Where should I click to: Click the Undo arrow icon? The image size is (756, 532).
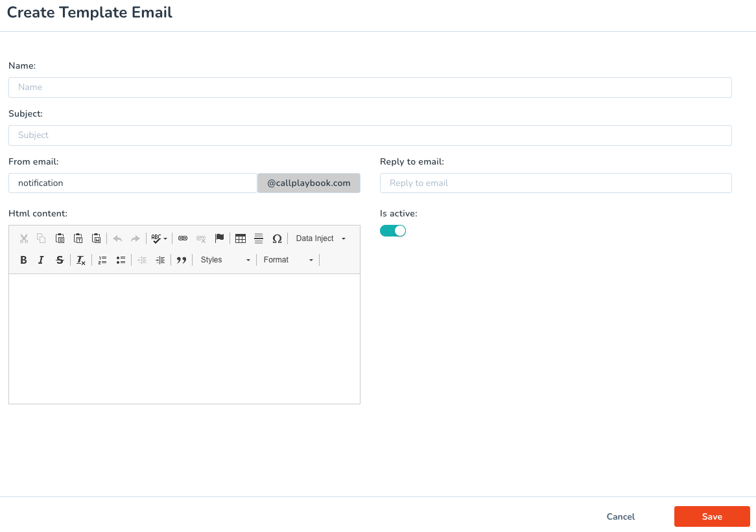click(x=117, y=238)
